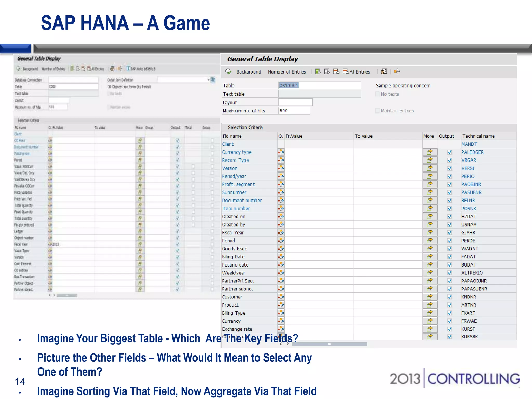Uncheck Output for VERSI row
Screen dimensions: 532x399
450,169
